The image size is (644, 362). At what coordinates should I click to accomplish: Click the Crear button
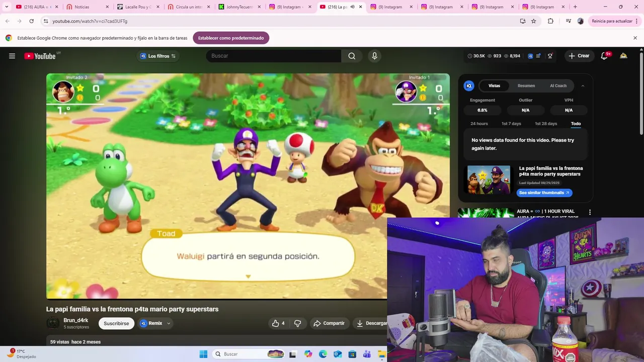tap(579, 56)
